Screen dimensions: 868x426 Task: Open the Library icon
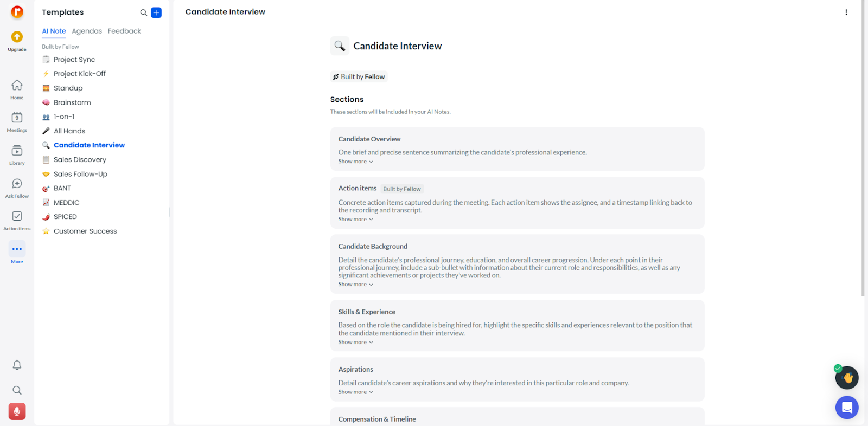(17, 151)
